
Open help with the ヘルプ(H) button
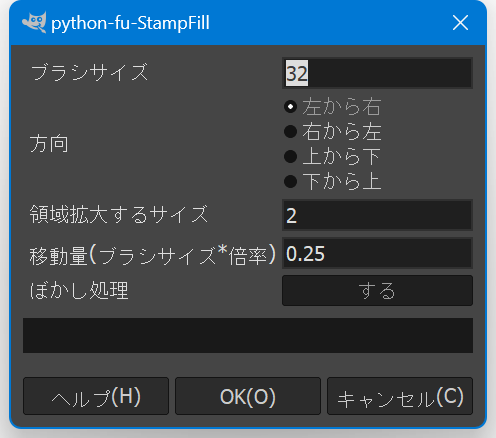pyautogui.click(x=96, y=396)
